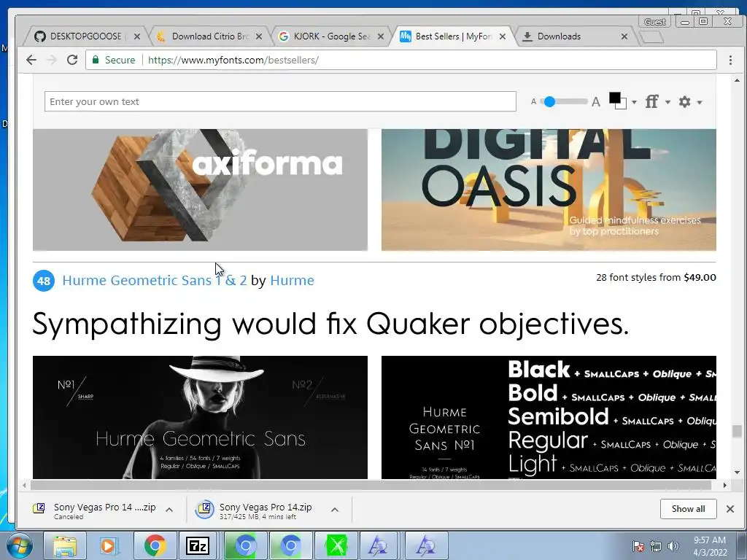747x560 pixels.
Task: Open Windows Media Player from the taskbar
Action: pos(109,546)
